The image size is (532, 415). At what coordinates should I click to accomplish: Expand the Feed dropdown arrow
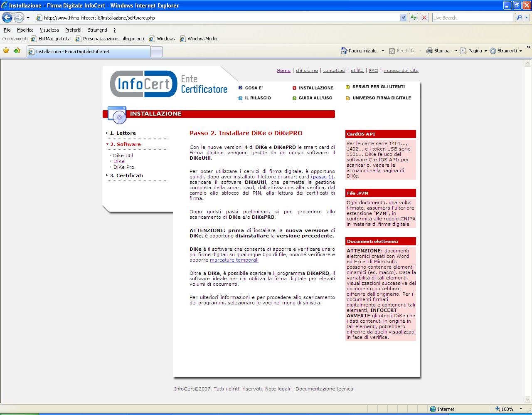[420, 51]
